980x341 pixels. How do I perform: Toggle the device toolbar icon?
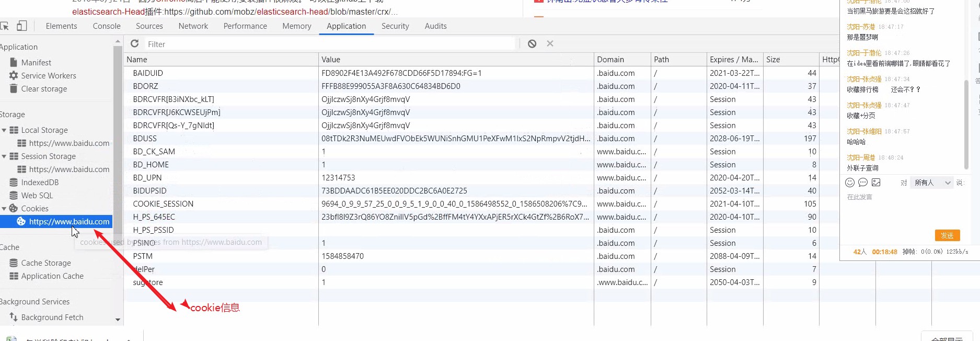(x=21, y=26)
